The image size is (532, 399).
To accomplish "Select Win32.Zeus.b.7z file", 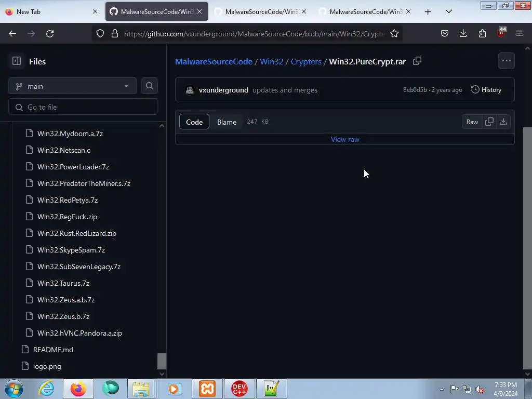I will click(63, 316).
